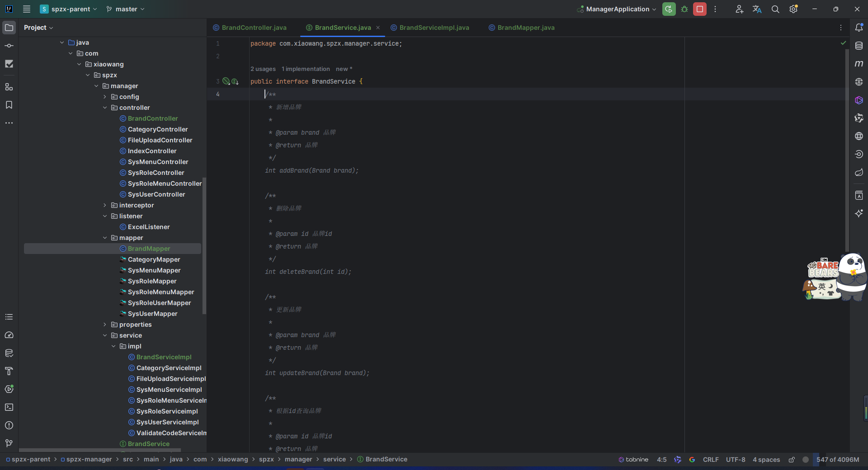Open IDE settings gear
868x470 pixels.
pos(793,9)
